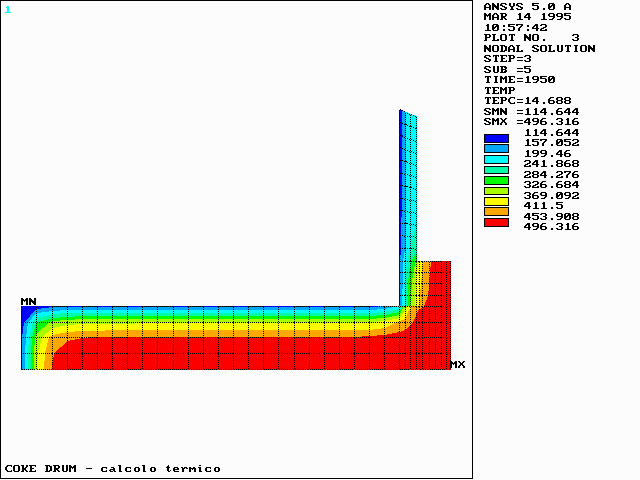This screenshot has height=480, width=640.
Task: Click the 'PLOT NO. 3' text
Action: coord(531,38)
